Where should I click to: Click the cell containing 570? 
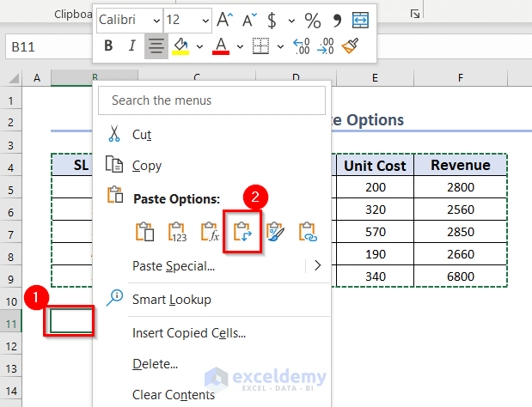375,232
